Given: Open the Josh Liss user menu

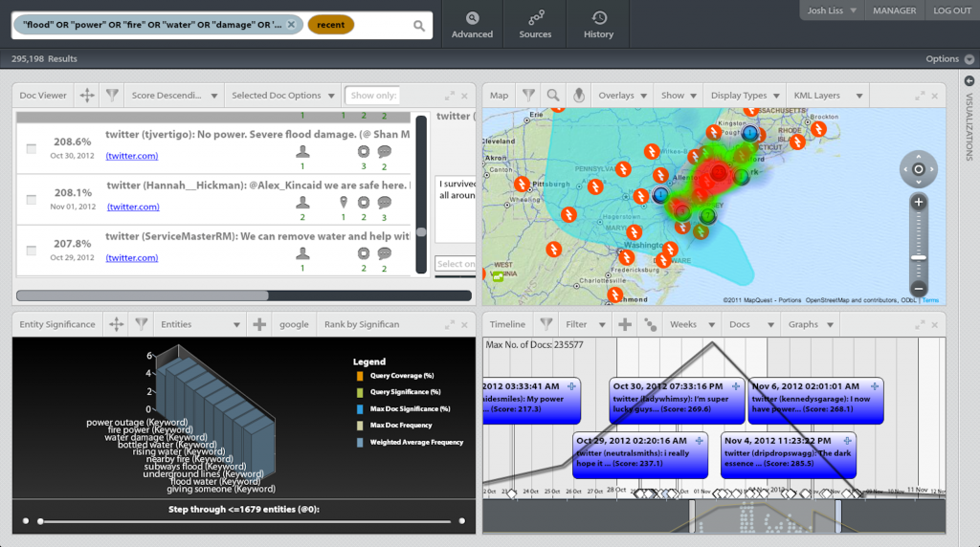Looking at the screenshot, I should (832, 11).
